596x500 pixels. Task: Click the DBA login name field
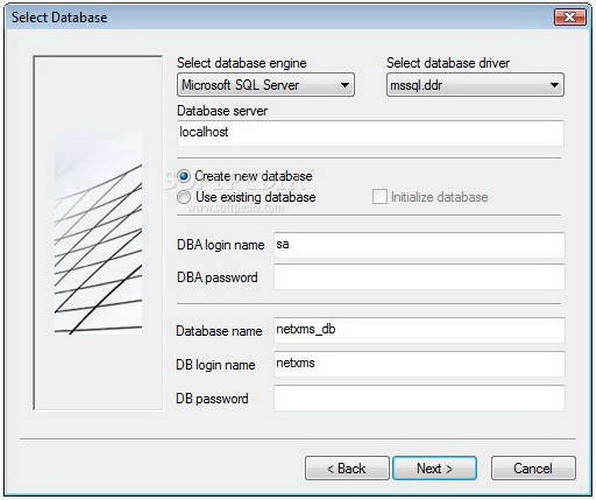(419, 245)
